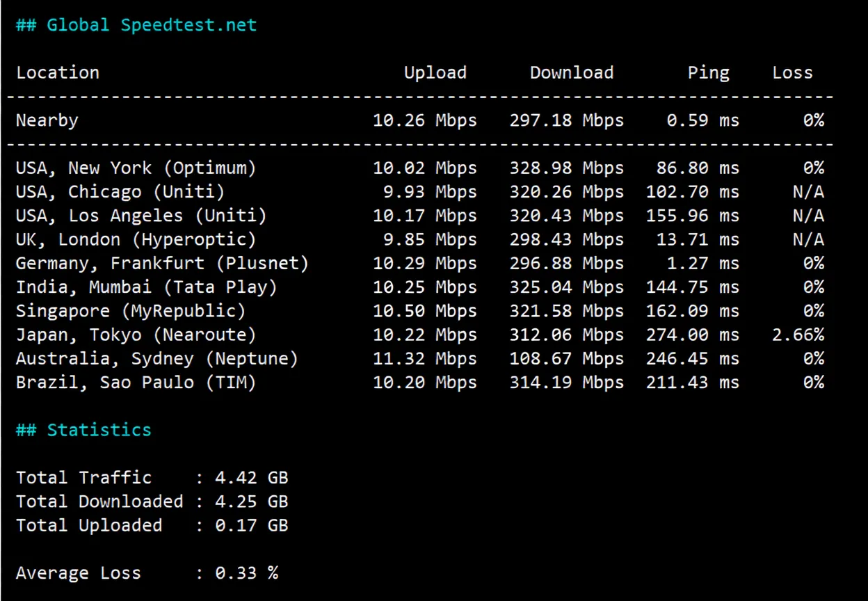Click Singapore ping '162.09 ms'
This screenshot has height=601, width=868.
click(x=693, y=310)
